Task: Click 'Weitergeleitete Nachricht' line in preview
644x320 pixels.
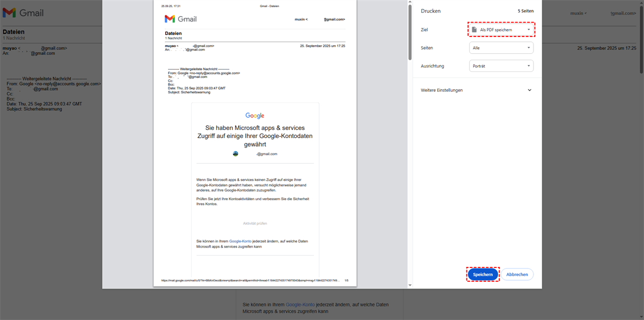Action: coord(199,69)
